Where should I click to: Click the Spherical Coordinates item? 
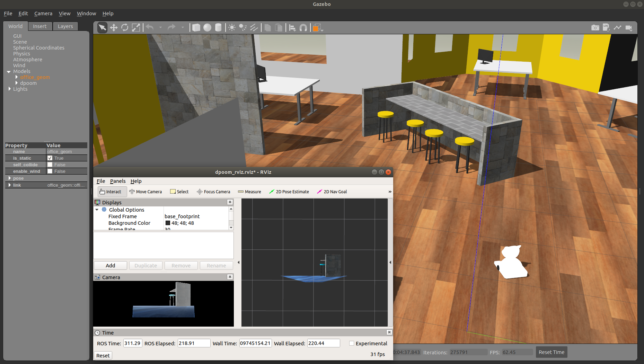click(39, 48)
